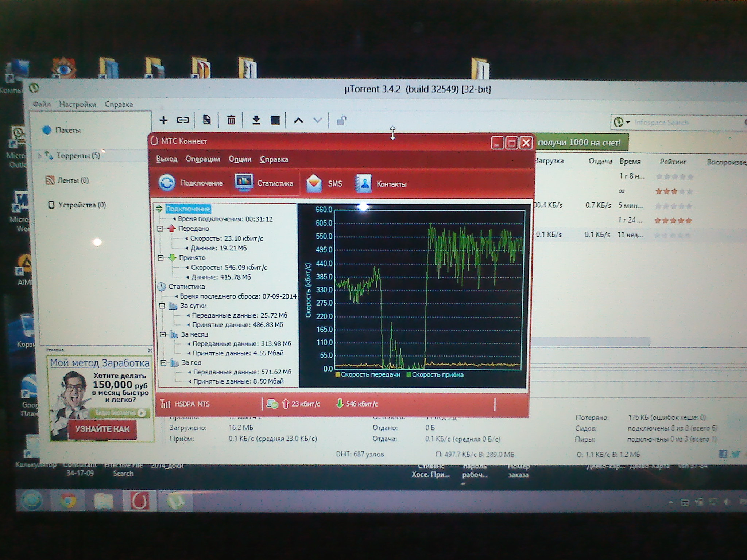This screenshot has width=747, height=560.
Task: Open the Справка menu in uTorrent
Action: coord(119,104)
